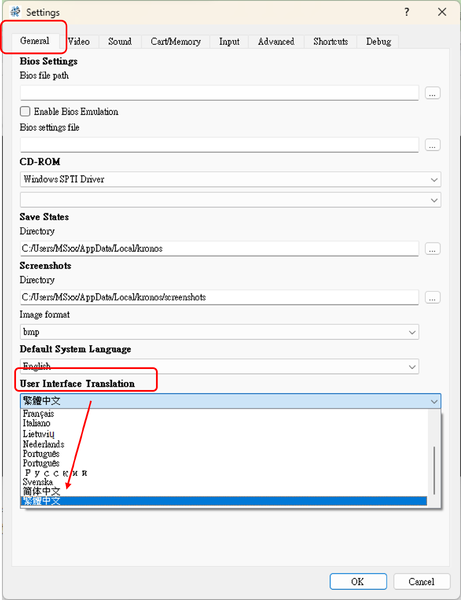Open the Shortcuts tab
461x600 pixels.
pyautogui.click(x=331, y=41)
